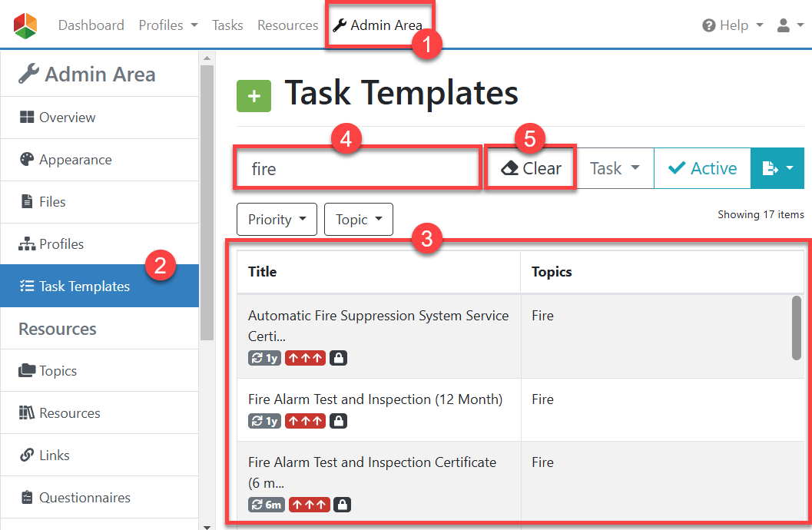Click the lock icon on Fire Alarm Test (12 Month)

[x=338, y=421]
